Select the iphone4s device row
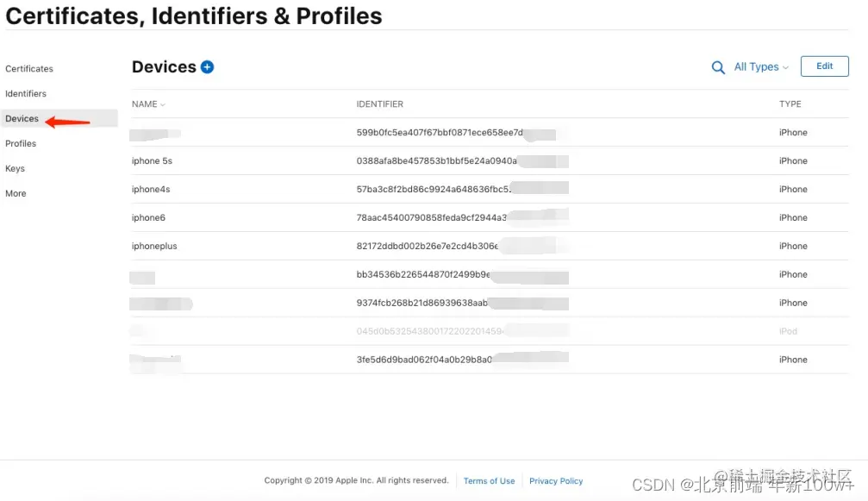Image resolution: width=868 pixels, height=501 pixels. click(x=490, y=190)
